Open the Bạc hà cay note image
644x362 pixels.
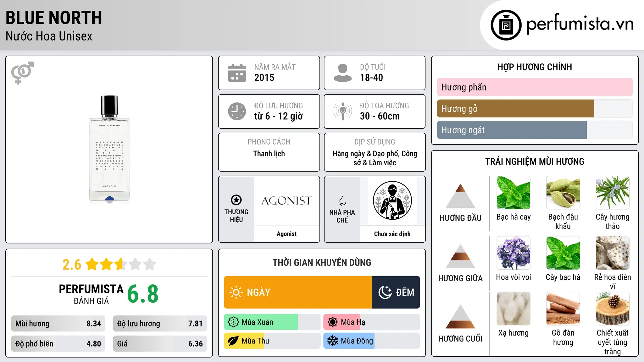click(x=514, y=193)
